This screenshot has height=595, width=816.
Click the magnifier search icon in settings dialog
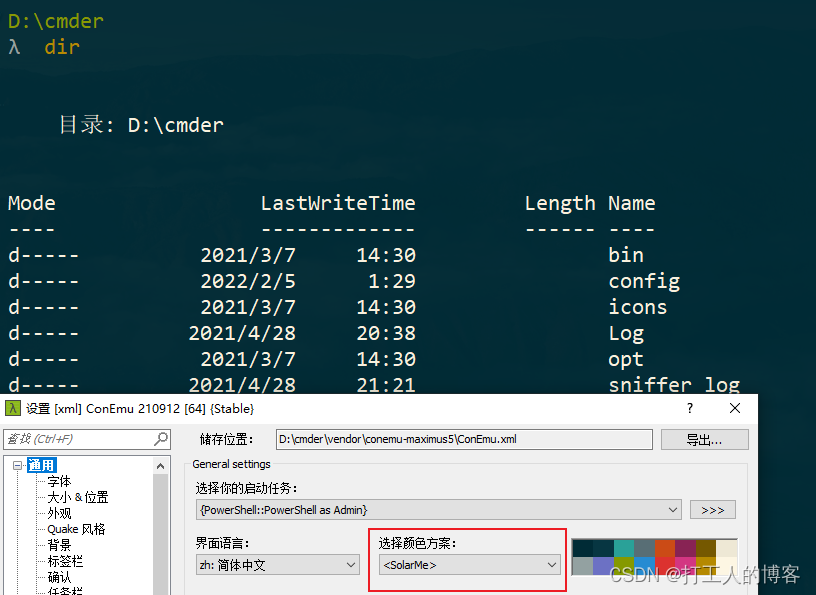(159, 438)
